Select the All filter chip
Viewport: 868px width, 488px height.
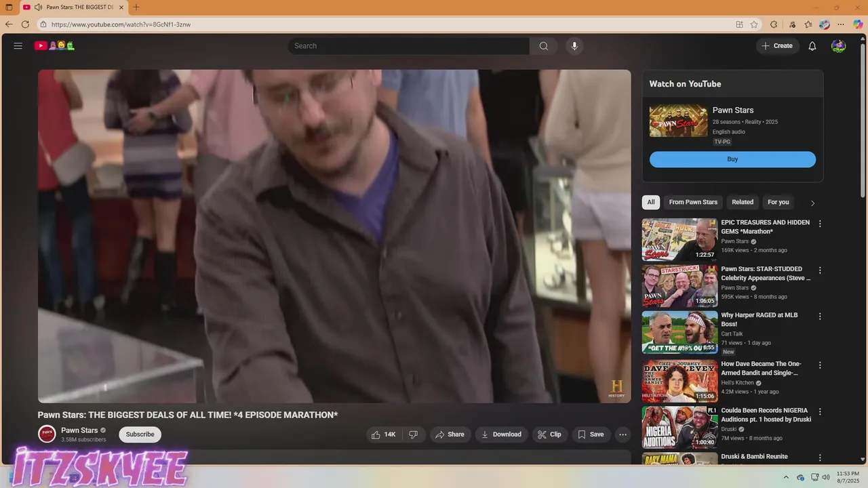(651, 202)
